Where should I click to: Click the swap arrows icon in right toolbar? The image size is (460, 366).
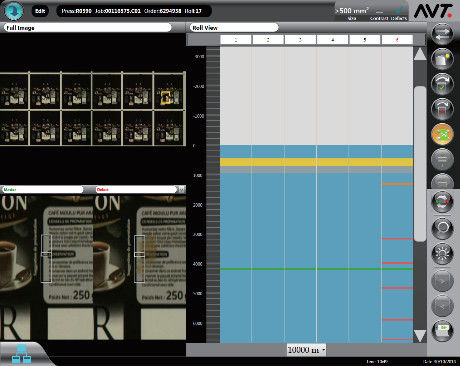442,34
